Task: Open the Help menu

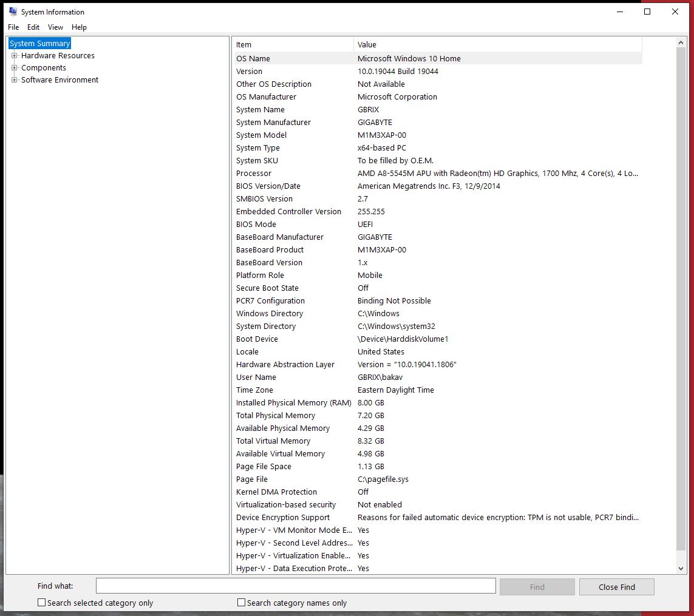Action: point(79,27)
